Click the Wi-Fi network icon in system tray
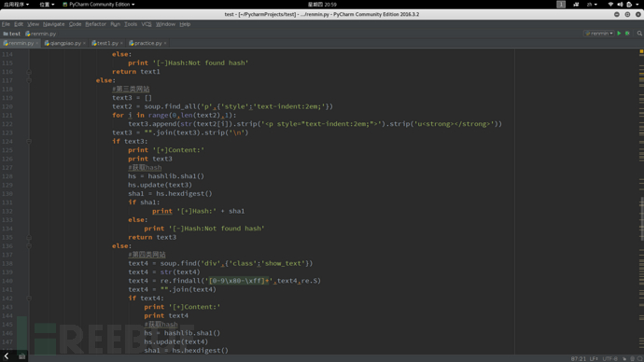 coord(610,4)
